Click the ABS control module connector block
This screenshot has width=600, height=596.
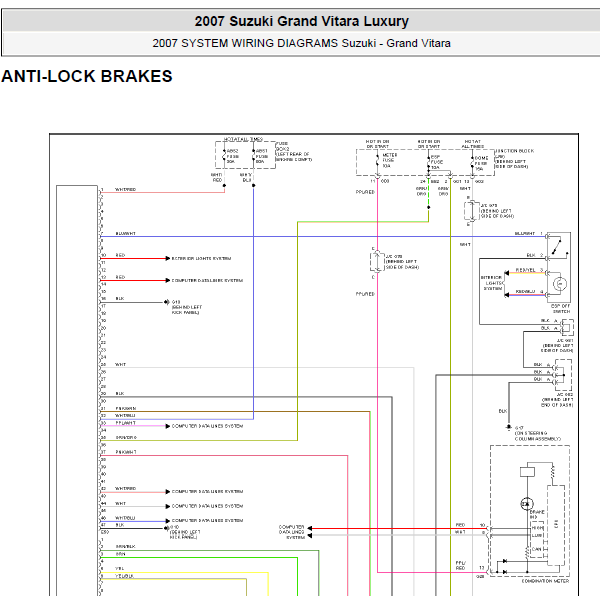point(77,390)
